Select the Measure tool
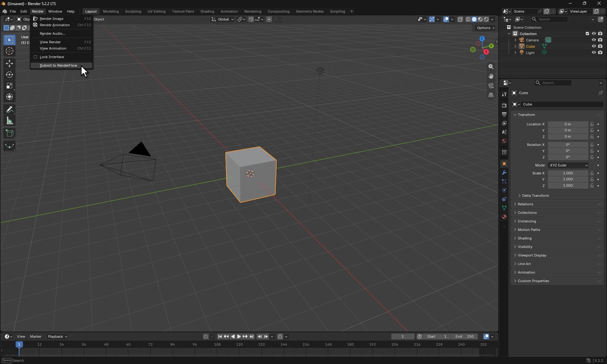Image resolution: width=607 pixels, height=364 pixels. pos(9,121)
